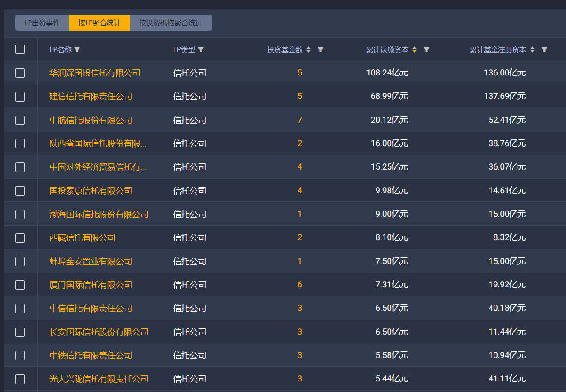Image resolution: width=566 pixels, height=392 pixels.
Task: Open 厦门国际信托有限公司 LP link
Action: tap(91, 285)
